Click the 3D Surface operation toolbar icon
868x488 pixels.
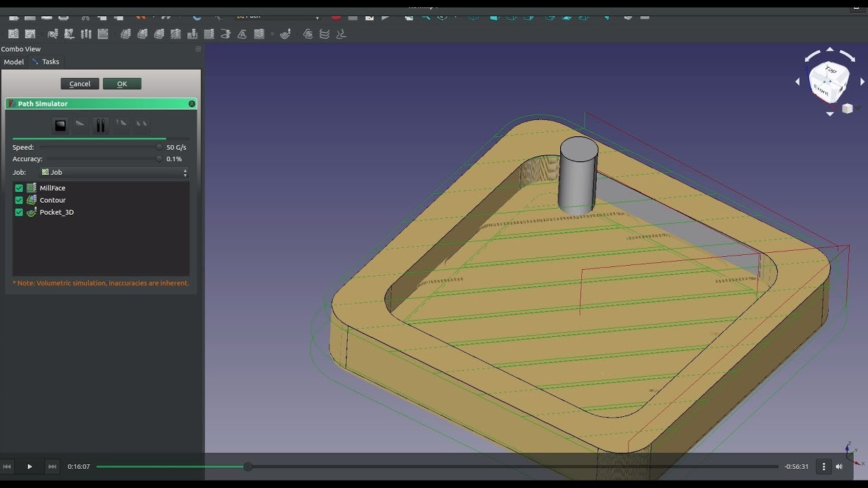pos(285,34)
